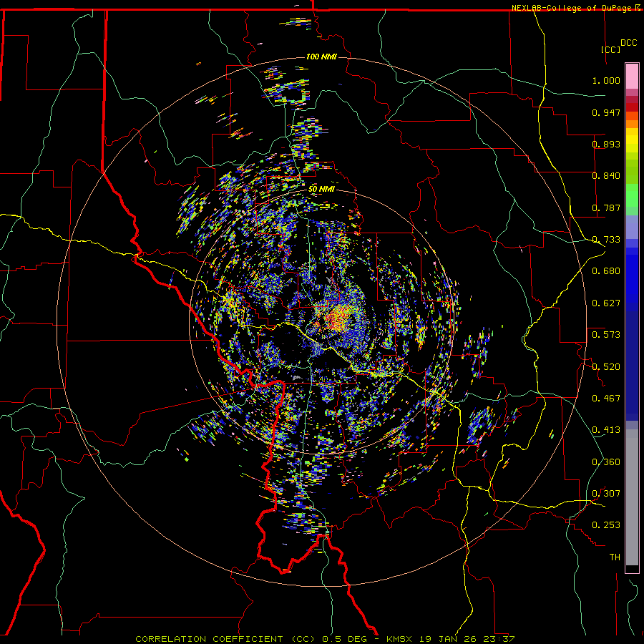Click the 0.947 legend value
The height and width of the screenshot is (644, 644).
tap(606, 112)
